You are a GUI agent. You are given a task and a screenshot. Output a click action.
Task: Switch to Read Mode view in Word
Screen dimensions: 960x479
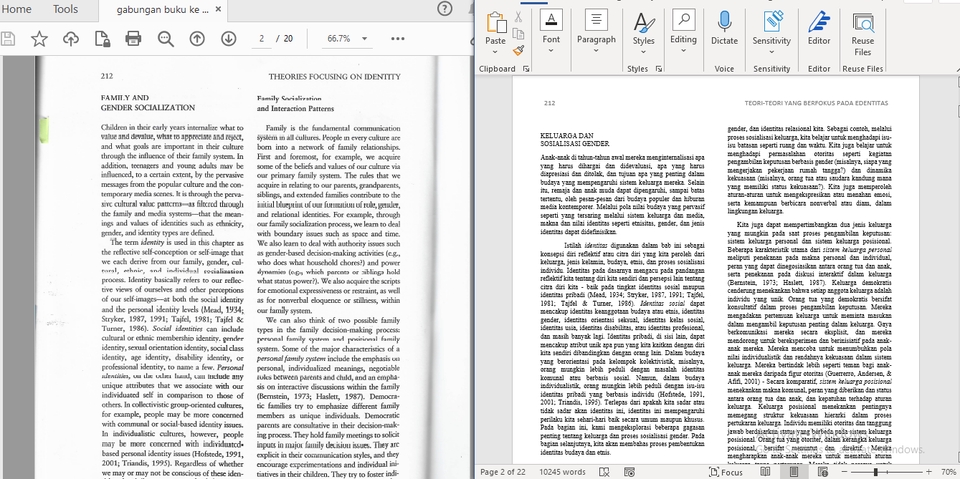765,472
